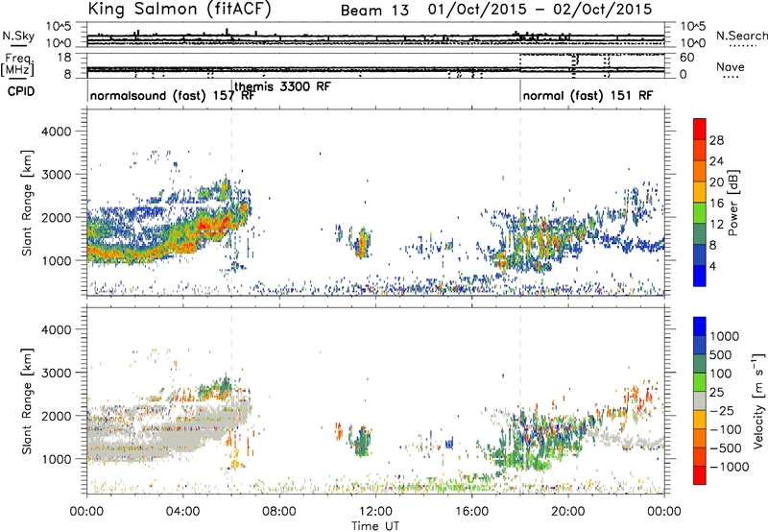Click 'normal (fast) 151 RF' label
Image resolution: width=768 pixels, height=532 pixels.
588,95
